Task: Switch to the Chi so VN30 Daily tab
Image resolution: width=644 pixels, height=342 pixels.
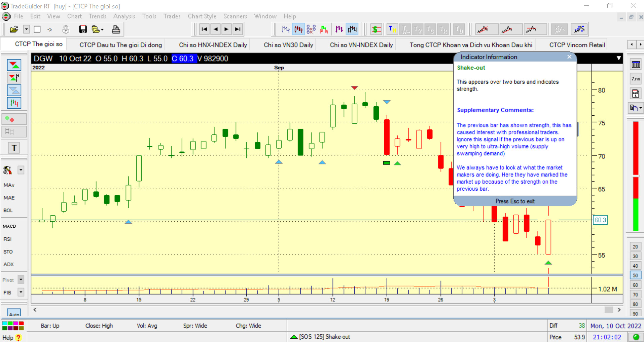Action: click(288, 45)
